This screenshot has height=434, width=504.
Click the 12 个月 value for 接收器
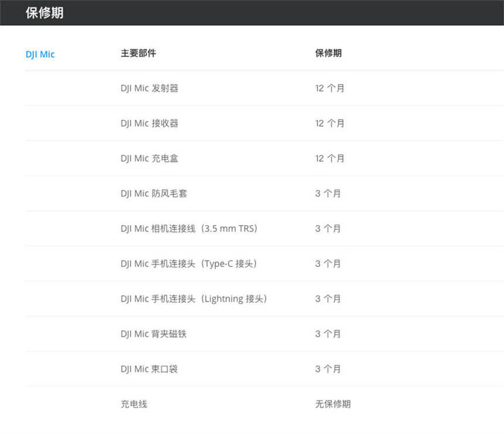pyautogui.click(x=329, y=123)
